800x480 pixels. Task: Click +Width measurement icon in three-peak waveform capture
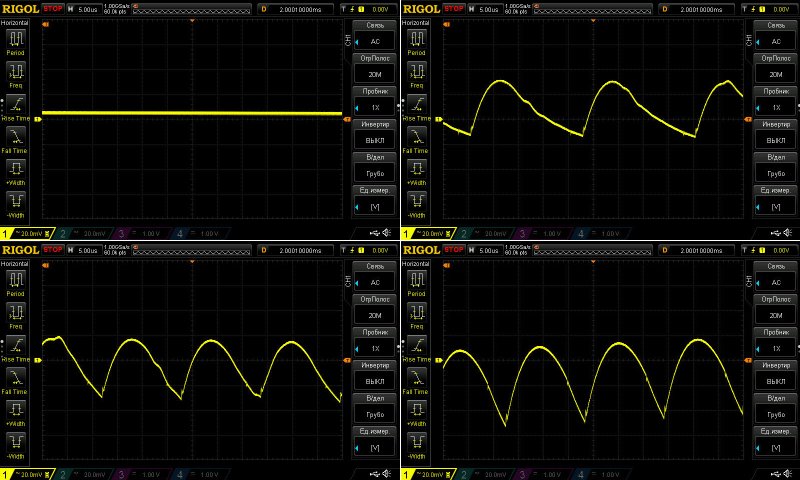tap(415, 169)
